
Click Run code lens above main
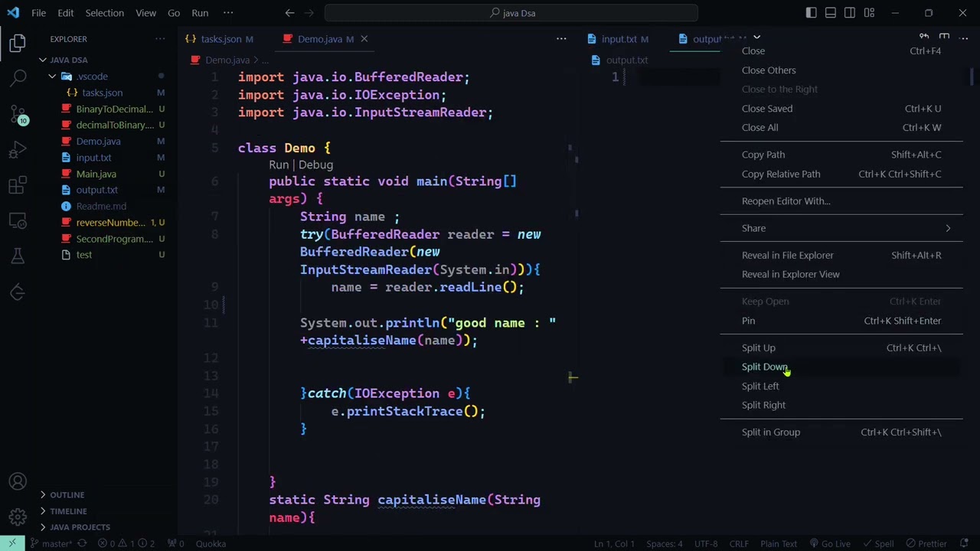pyautogui.click(x=279, y=165)
